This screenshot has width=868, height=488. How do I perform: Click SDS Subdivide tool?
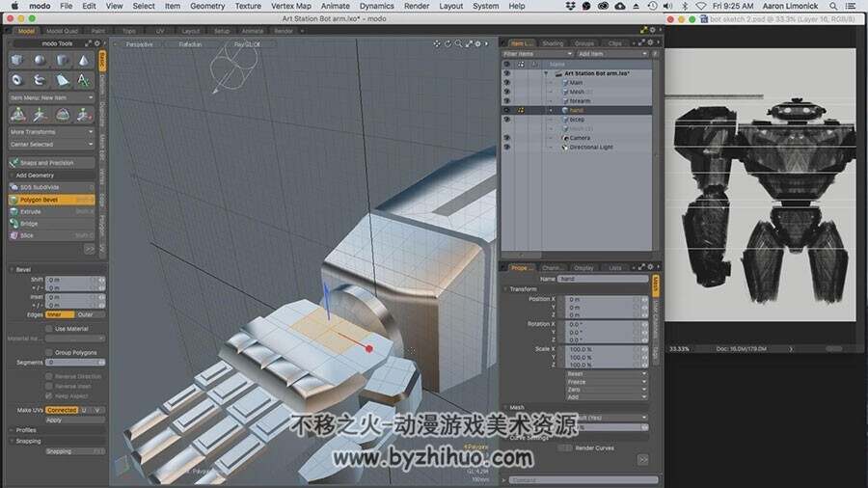pyautogui.click(x=52, y=187)
